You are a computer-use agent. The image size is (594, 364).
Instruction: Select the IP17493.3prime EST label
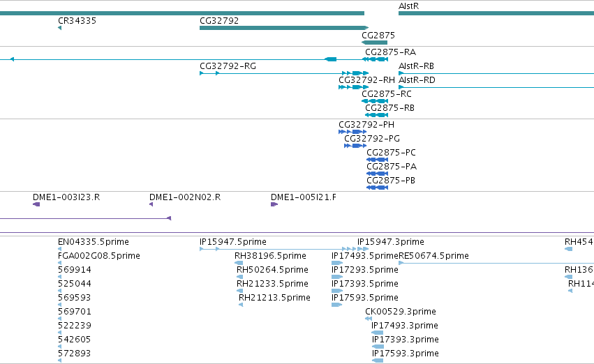[x=405, y=326]
